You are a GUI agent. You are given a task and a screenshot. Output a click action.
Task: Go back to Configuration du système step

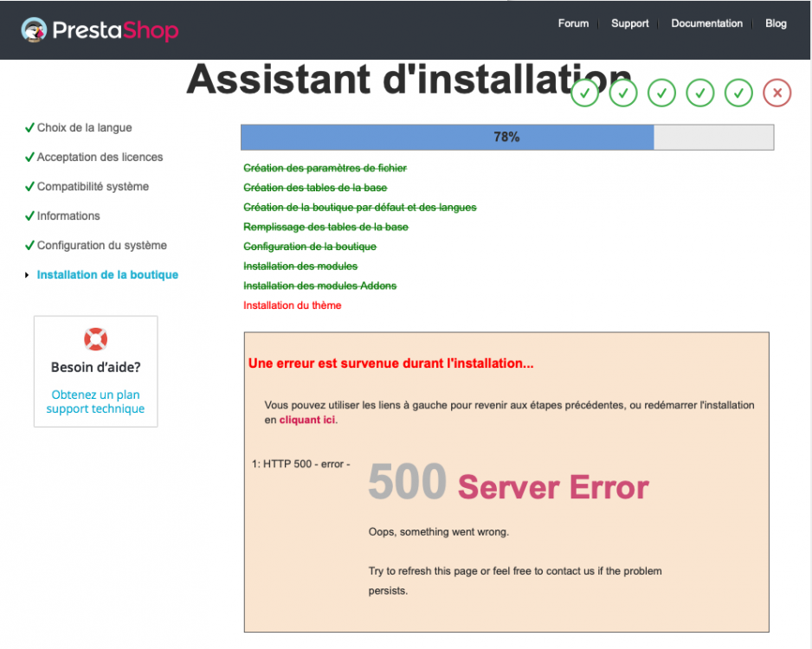(102, 245)
